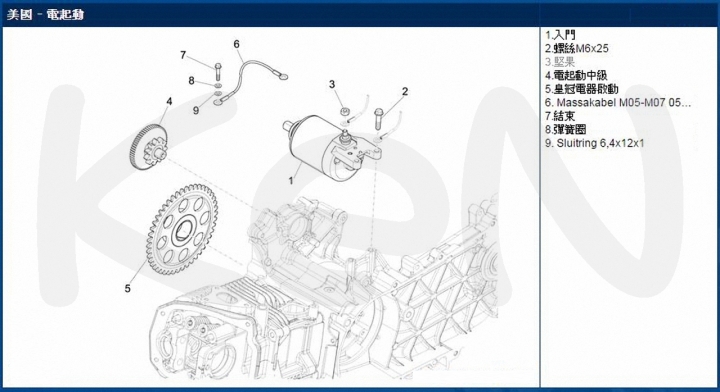The image size is (720, 392).
Task: Click the large crown gear drawing
Action: coord(182,230)
